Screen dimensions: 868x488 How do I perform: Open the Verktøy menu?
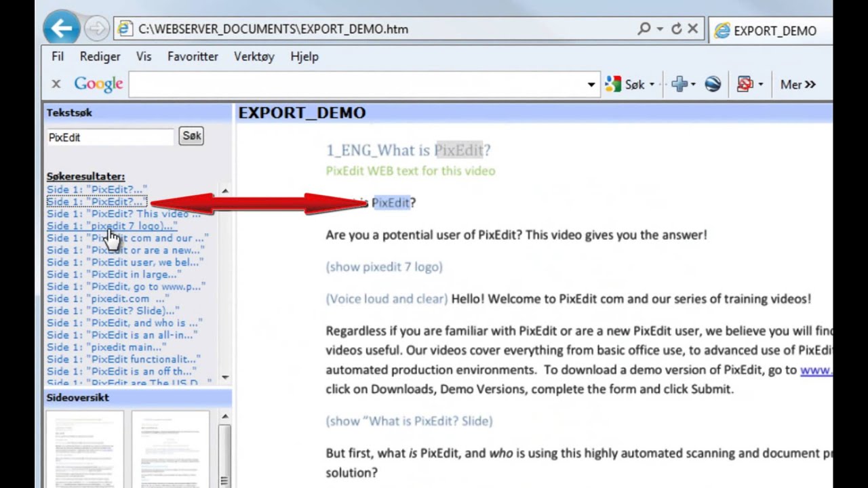click(x=254, y=57)
